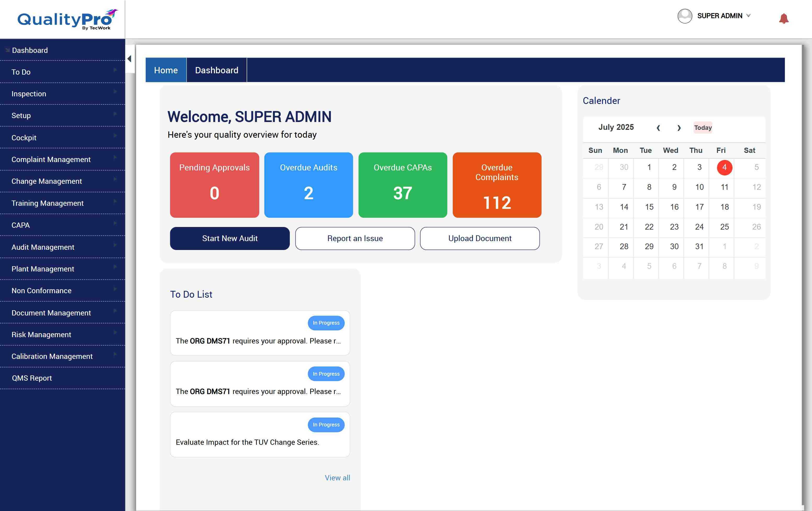Collapse the sidebar with the arrow handle
Image resolution: width=812 pixels, height=511 pixels.
130,59
